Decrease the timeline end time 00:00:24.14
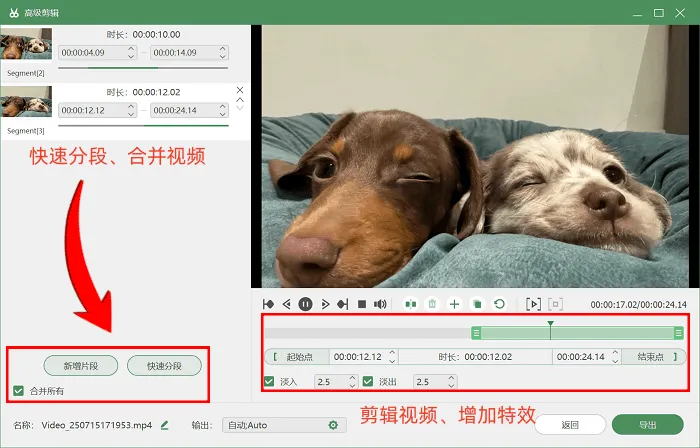 [x=615, y=361]
